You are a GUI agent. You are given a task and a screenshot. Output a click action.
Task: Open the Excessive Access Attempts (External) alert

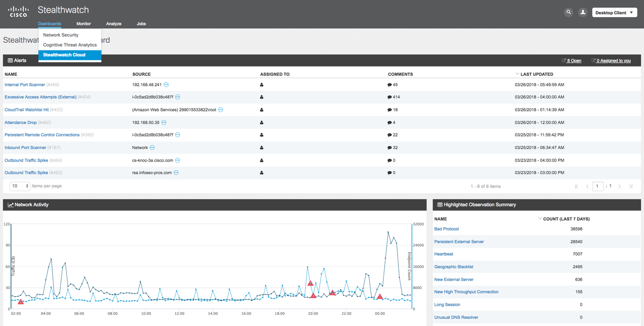tap(40, 97)
